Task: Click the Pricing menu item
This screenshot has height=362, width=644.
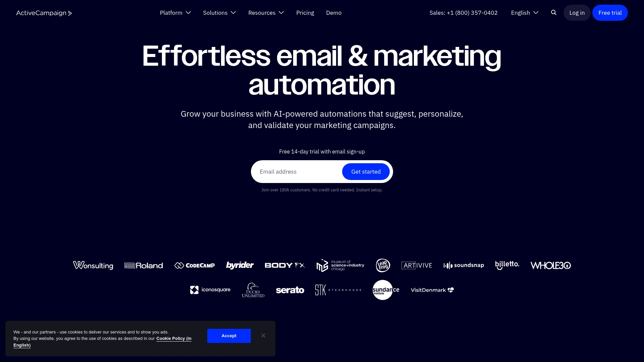Action: (x=305, y=12)
